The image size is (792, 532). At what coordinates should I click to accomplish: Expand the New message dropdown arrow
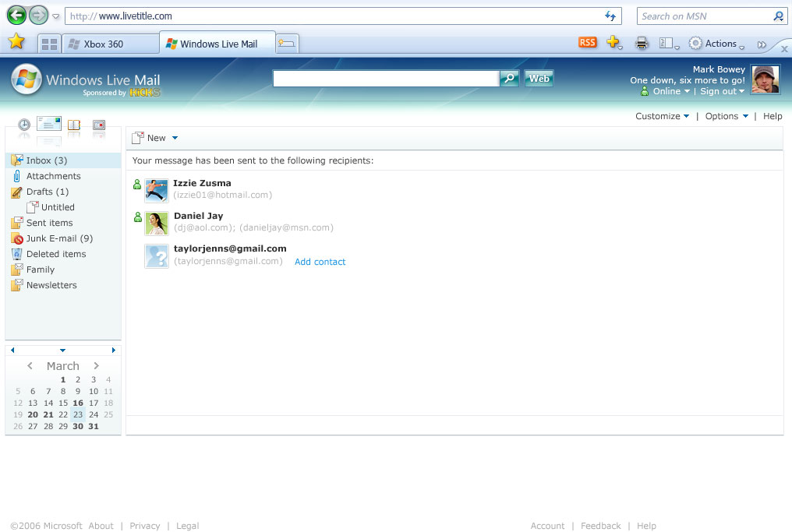click(175, 138)
